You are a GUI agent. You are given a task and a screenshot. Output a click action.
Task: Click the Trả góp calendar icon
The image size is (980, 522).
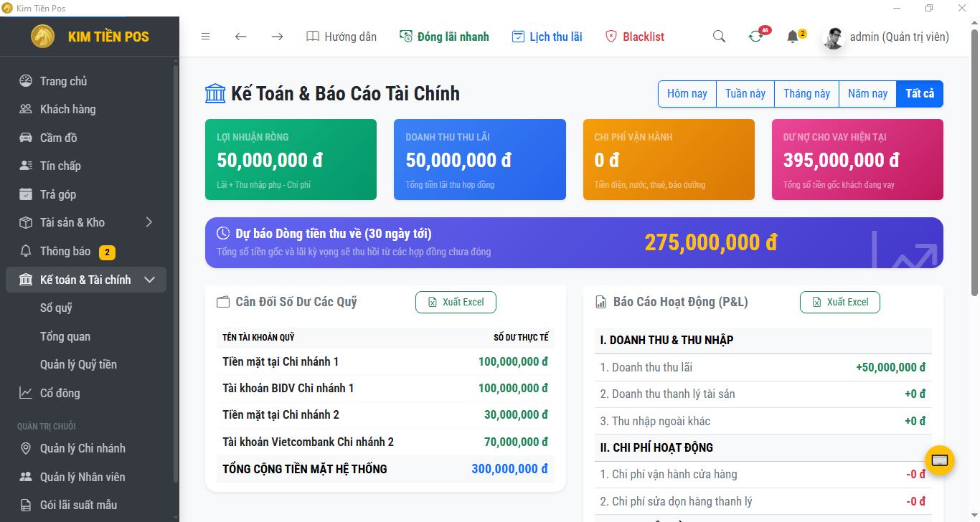[x=26, y=194]
